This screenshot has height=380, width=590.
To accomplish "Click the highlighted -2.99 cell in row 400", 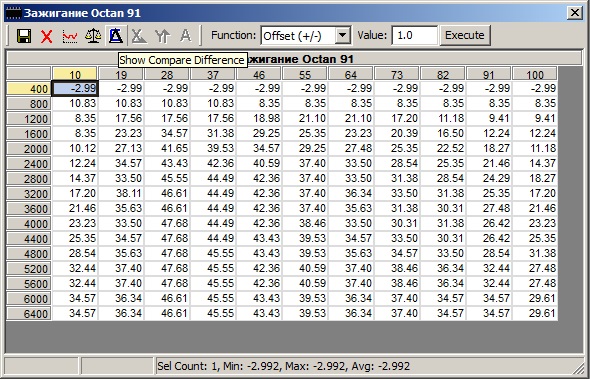I will coord(75,88).
